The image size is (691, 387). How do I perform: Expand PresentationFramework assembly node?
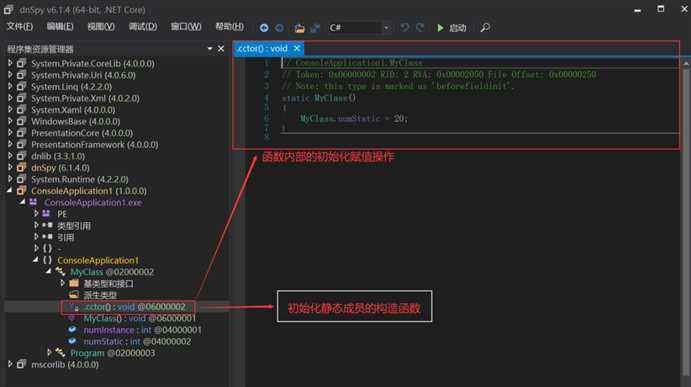coord(10,144)
